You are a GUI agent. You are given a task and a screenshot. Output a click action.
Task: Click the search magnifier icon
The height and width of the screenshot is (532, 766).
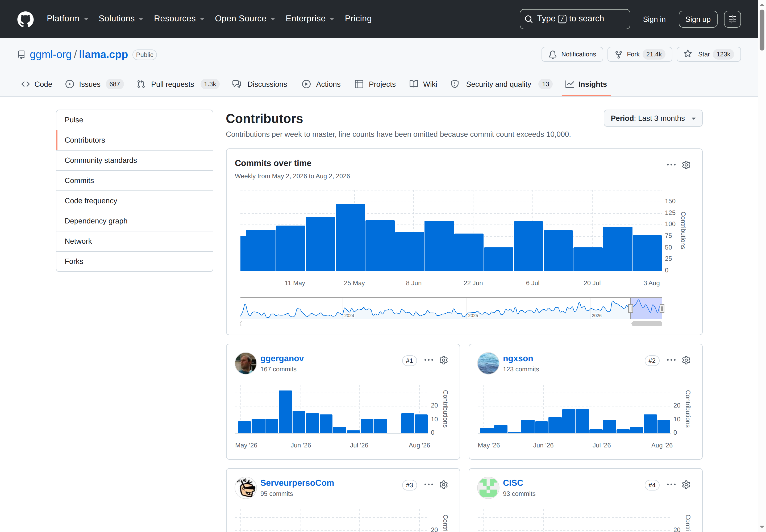[x=528, y=19]
